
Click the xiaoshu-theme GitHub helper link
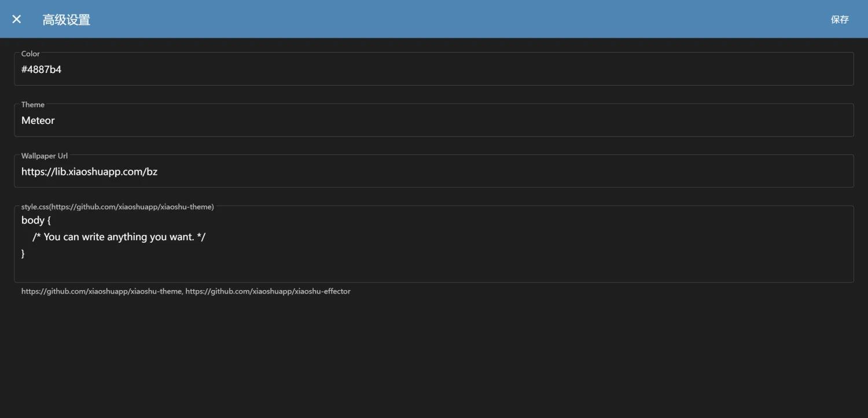coord(102,291)
